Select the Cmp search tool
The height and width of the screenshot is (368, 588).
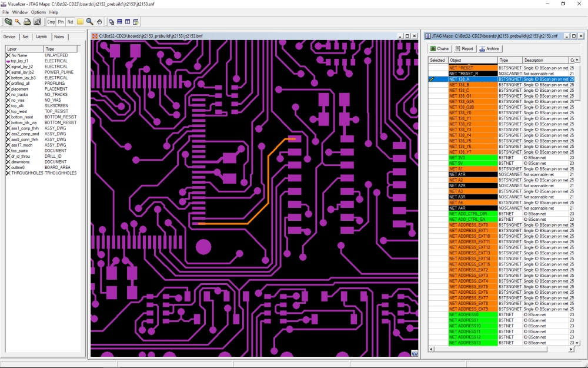coord(51,22)
